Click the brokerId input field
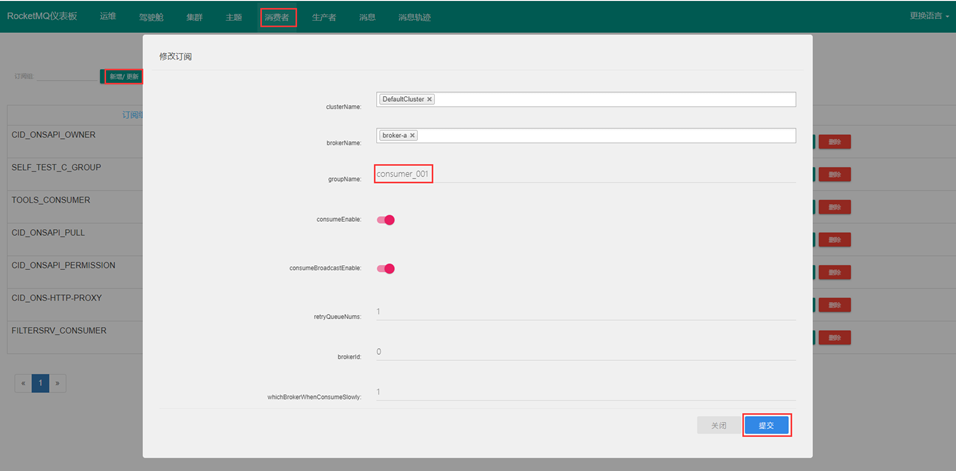This screenshot has width=956, height=471. 586,352
